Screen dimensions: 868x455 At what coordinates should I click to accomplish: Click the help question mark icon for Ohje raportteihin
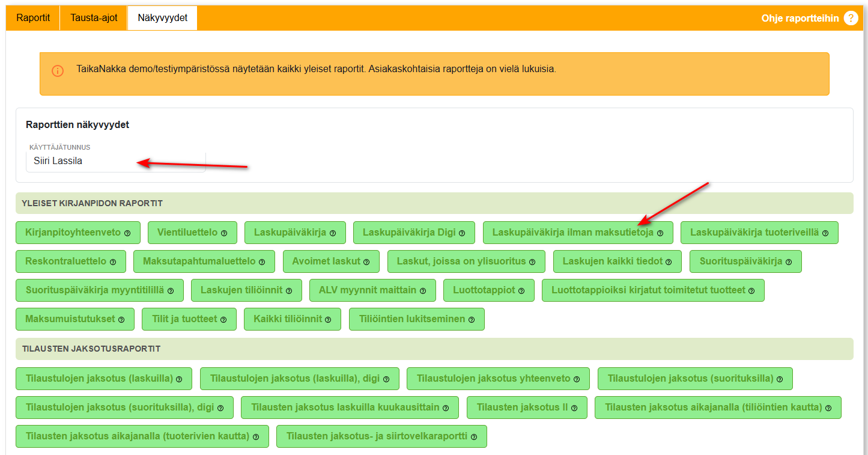point(851,18)
